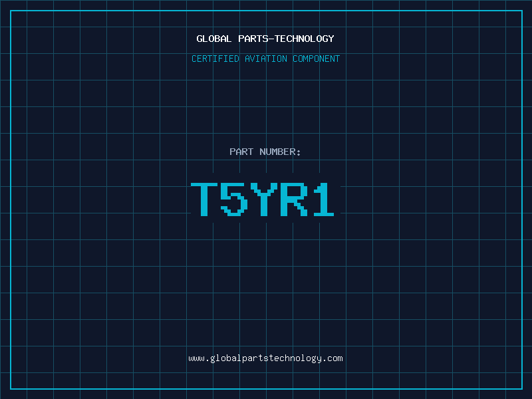532x399 pixels.
Task: Click the PART NUMBER: label
Action: pyautogui.click(x=265, y=152)
